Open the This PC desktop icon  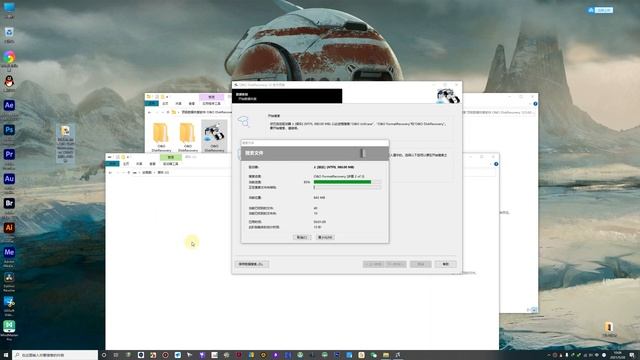(9, 9)
